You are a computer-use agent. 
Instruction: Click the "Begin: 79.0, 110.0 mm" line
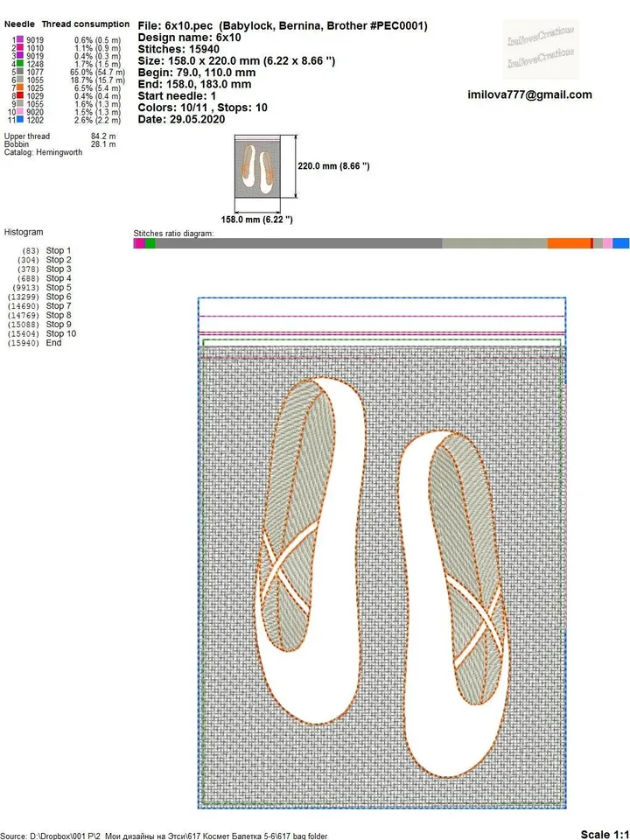point(197,73)
